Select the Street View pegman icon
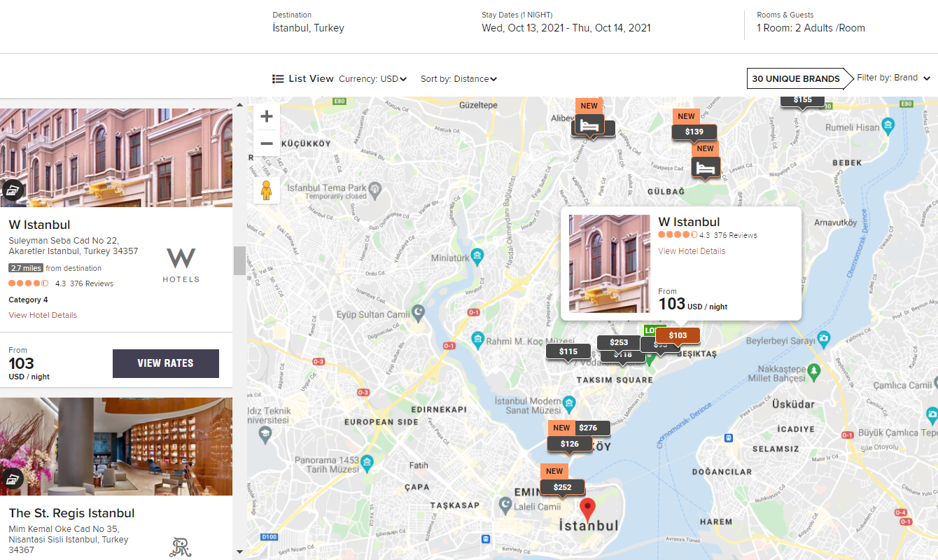Screen dimensions: 938x560 tap(267, 190)
